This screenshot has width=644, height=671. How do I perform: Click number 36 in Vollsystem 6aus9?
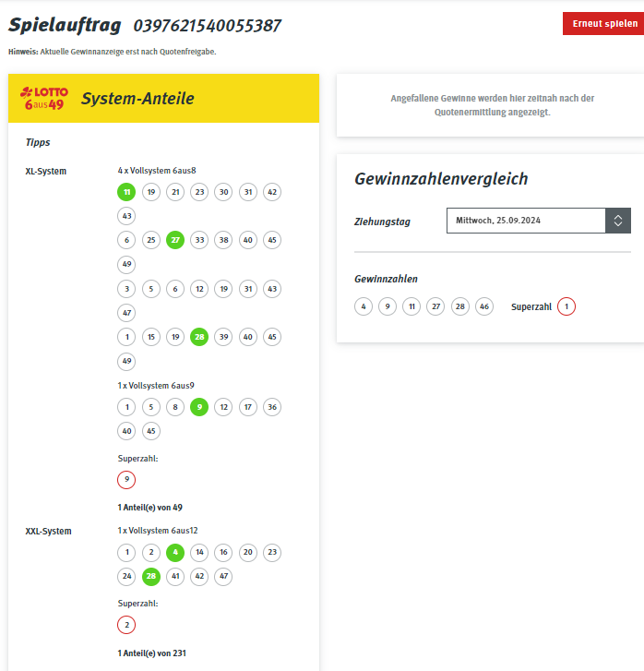click(272, 407)
